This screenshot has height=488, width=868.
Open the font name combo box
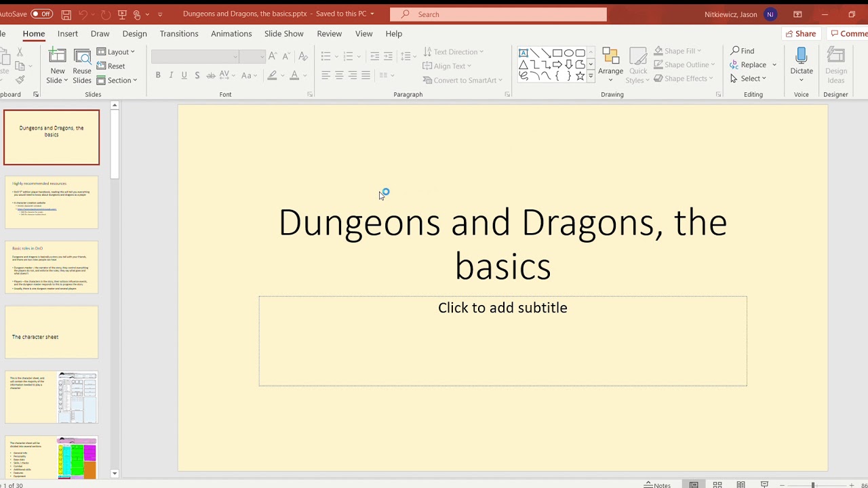(195, 56)
